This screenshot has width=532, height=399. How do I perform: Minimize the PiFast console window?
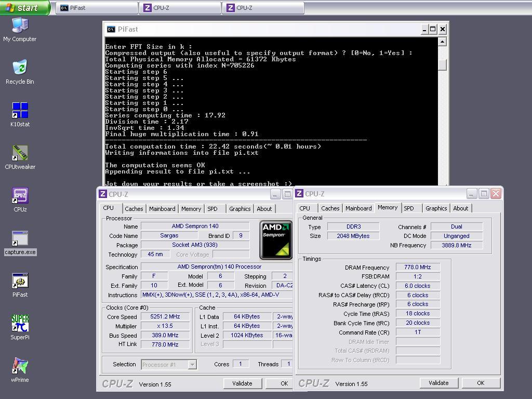tap(424, 30)
